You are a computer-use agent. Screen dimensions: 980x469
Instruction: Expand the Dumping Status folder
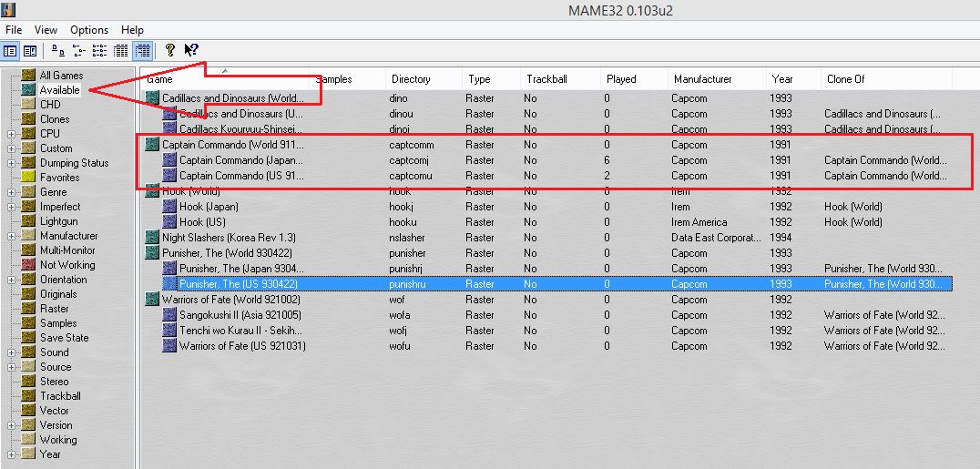tap(11, 163)
